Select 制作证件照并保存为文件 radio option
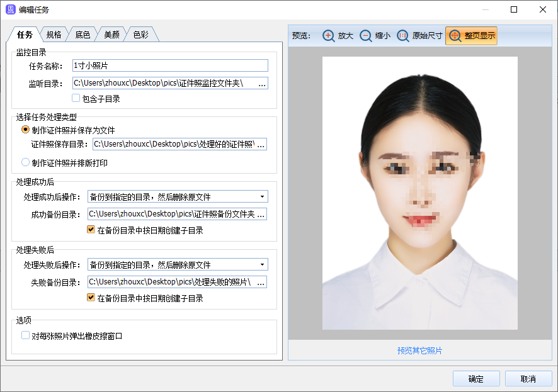Image resolution: width=558 pixels, height=392 pixels. tap(25, 130)
